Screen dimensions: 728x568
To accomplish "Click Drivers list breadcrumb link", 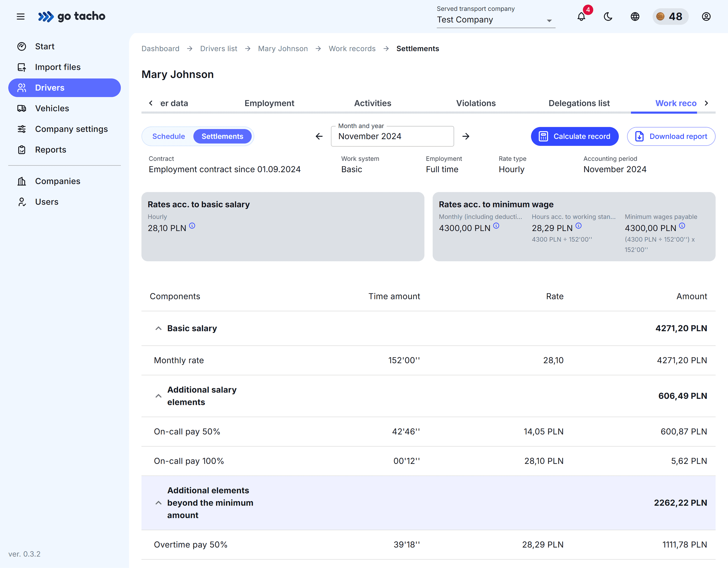I will click(219, 49).
